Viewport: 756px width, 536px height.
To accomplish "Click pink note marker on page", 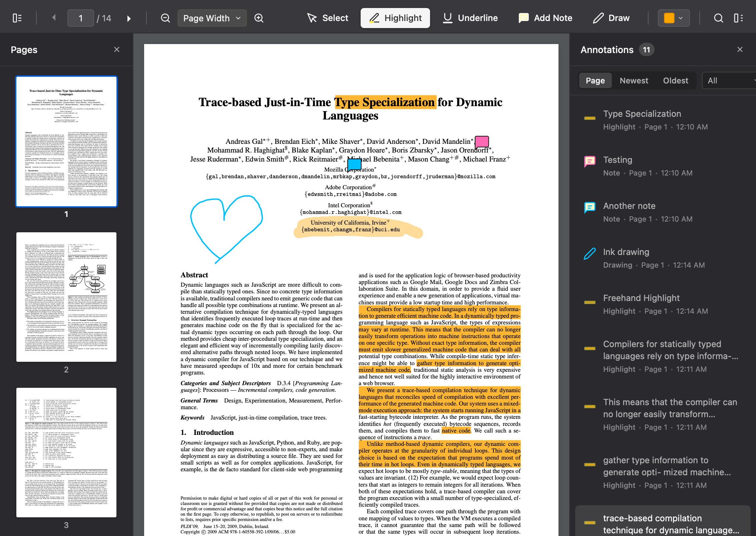I will click(481, 142).
